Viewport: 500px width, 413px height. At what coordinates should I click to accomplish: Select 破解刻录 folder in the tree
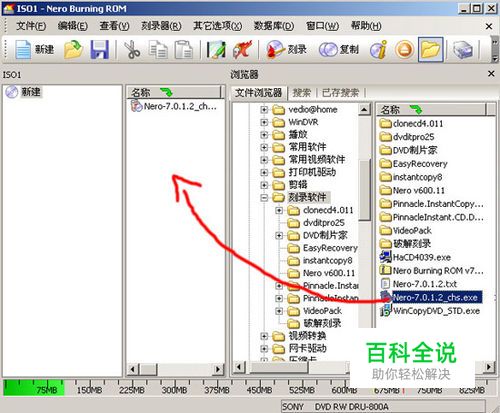point(322,323)
